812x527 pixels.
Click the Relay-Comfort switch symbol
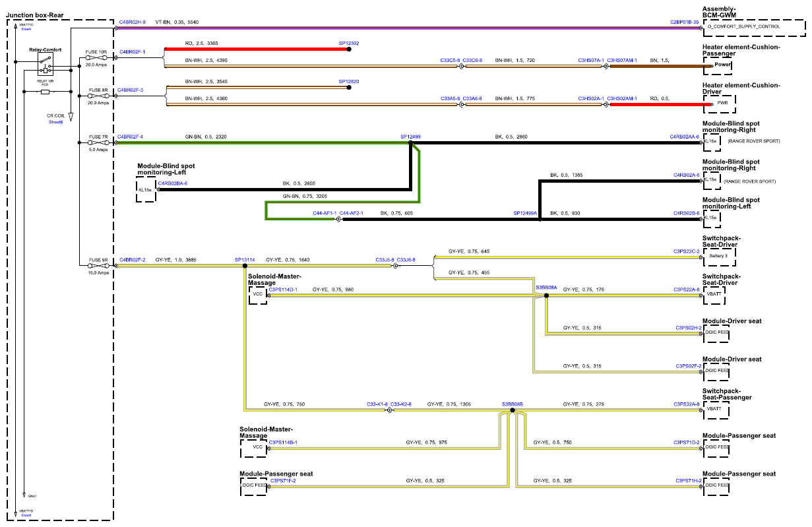[46, 63]
